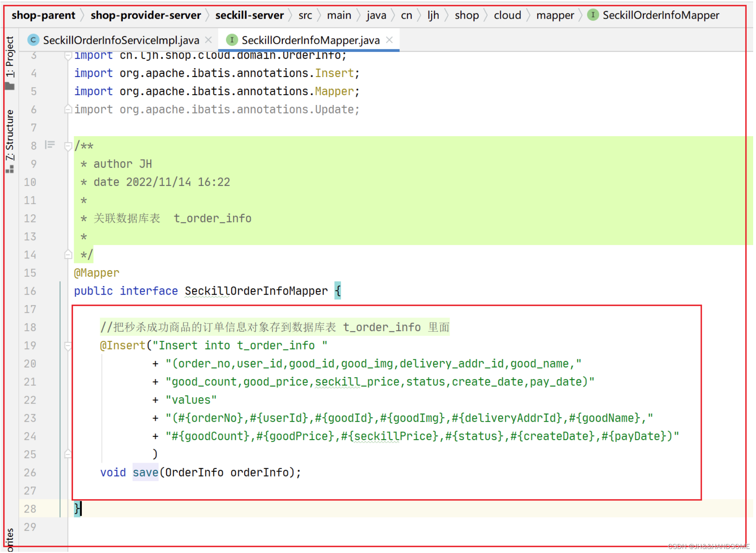This screenshot has width=756, height=553.
Task: Click the java breadcrumb segment
Action: click(x=376, y=15)
